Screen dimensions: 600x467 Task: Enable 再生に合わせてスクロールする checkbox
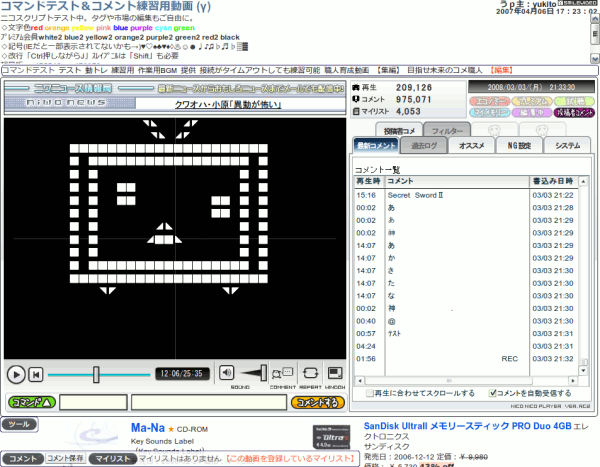click(369, 393)
